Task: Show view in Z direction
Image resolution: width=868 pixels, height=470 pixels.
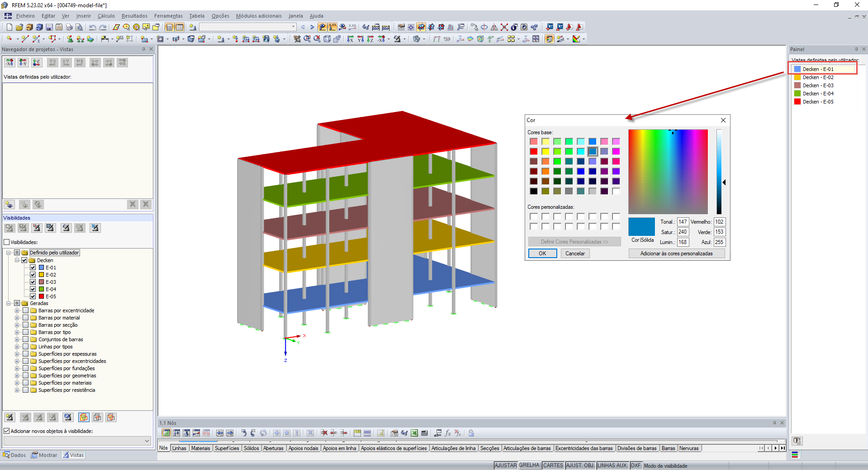Action: click(x=370, y=39)
